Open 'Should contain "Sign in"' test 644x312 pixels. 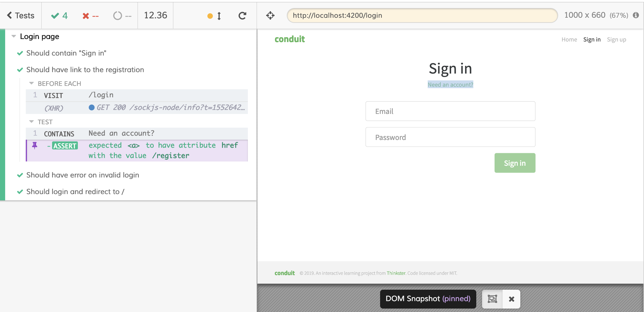pos(66,53)
